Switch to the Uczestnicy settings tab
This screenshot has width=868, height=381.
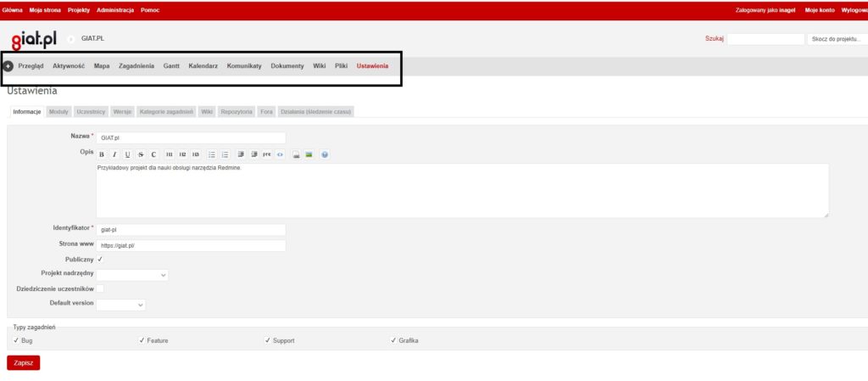(x=92, y=112)
